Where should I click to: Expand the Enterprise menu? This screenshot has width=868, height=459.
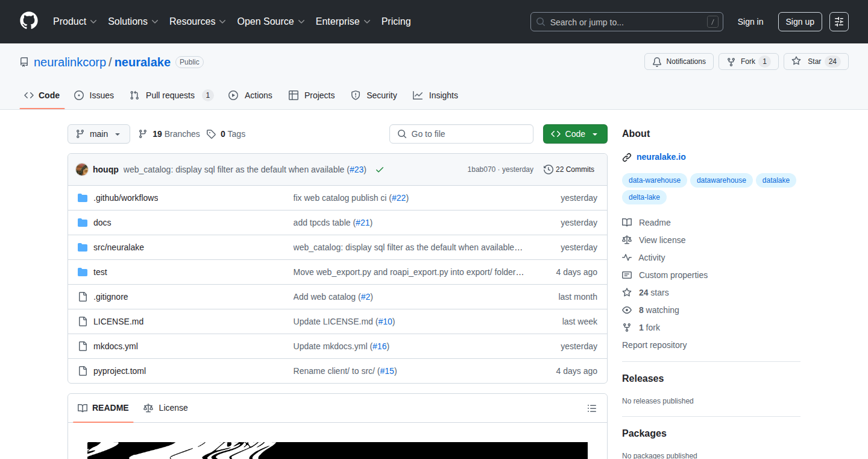click(x=343, y=21)
